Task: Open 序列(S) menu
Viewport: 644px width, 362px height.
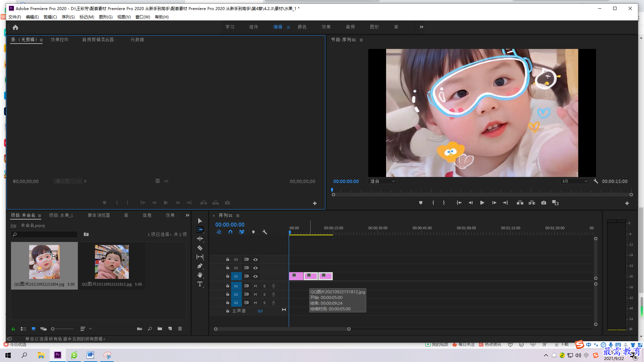Action: click(x=68, y=17)
